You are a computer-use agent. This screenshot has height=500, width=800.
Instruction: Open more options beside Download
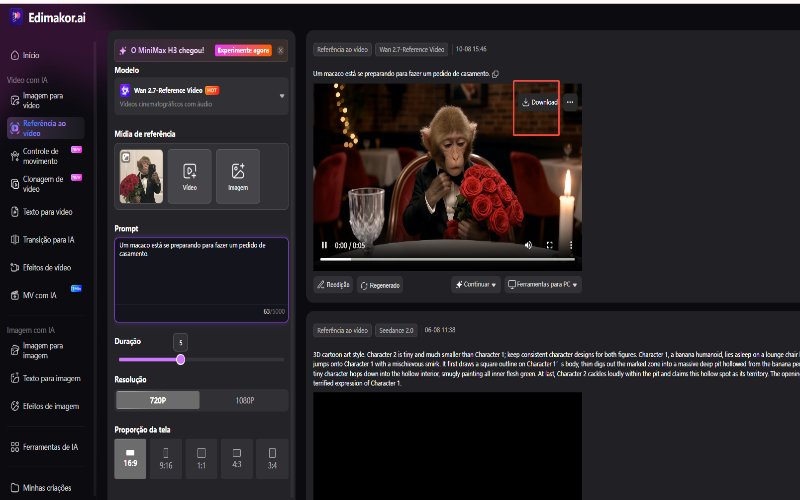(x=570, y=102)
